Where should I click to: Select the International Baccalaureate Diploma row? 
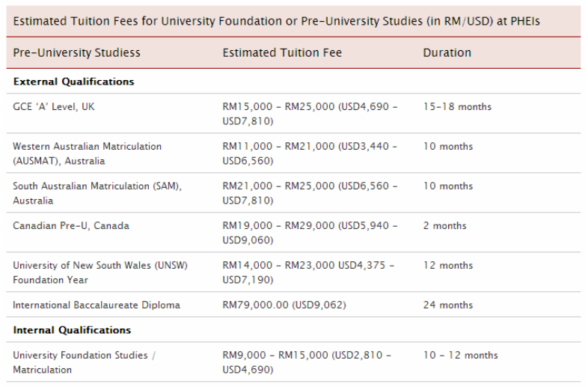(x=293, y=305)
